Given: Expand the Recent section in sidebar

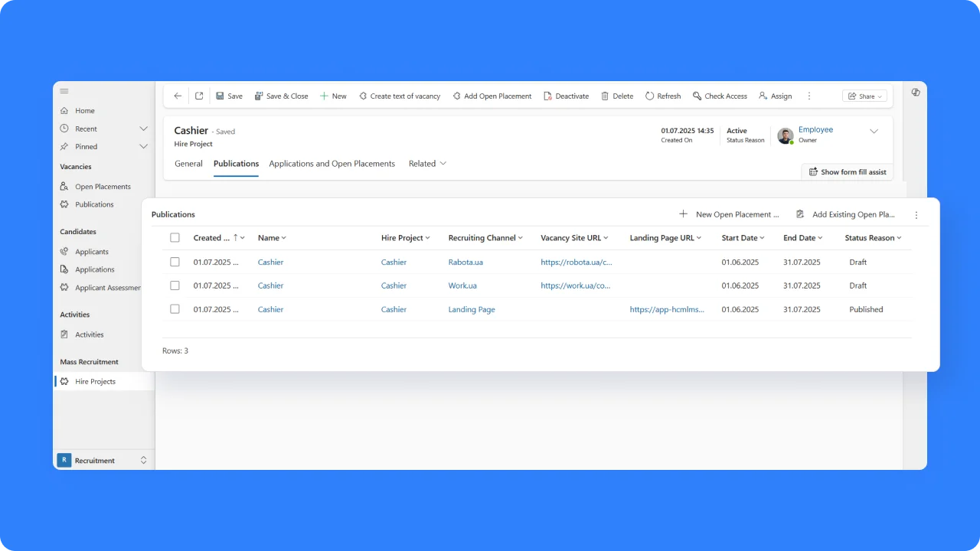Looking at the screenshot, I should (143, 129).
